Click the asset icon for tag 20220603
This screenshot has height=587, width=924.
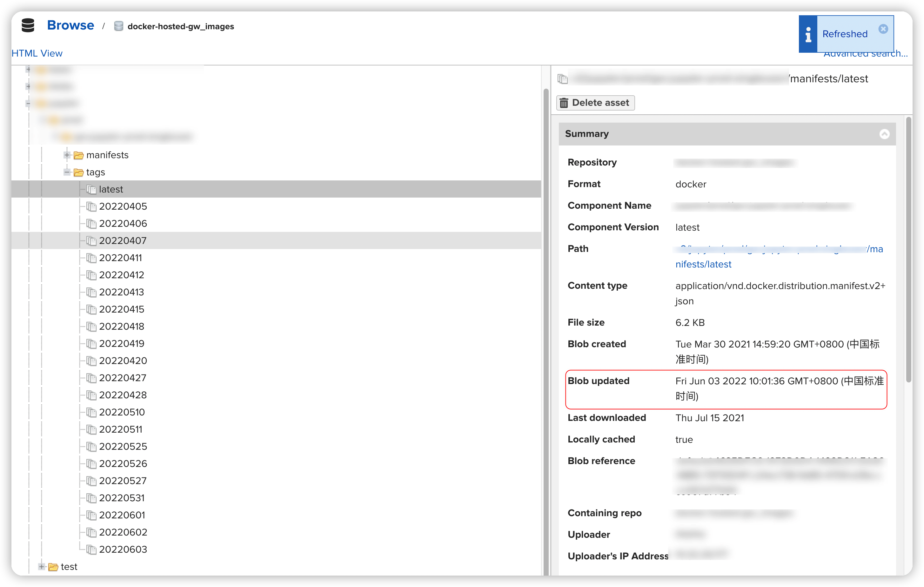(x=91, y=550)
